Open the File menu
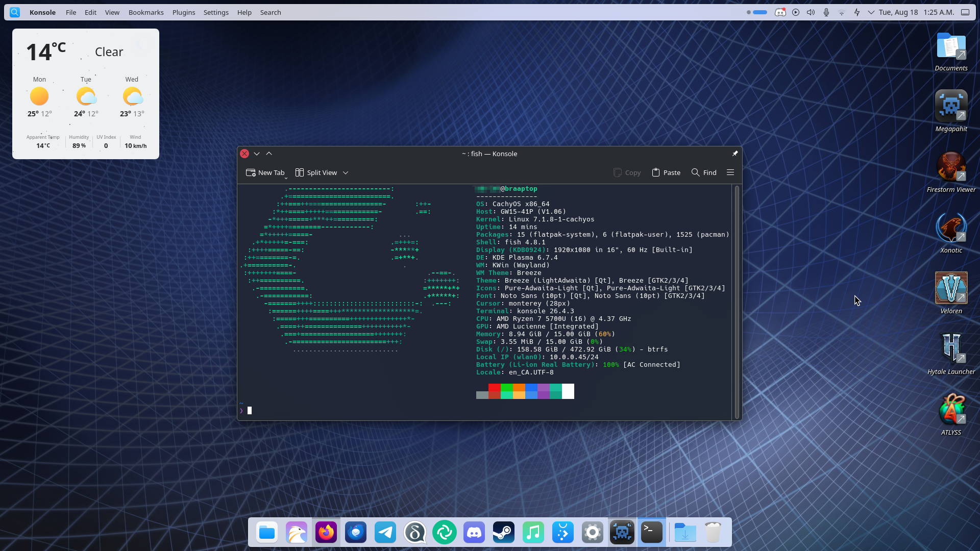 pyautogui.click(x=71, y=12)
